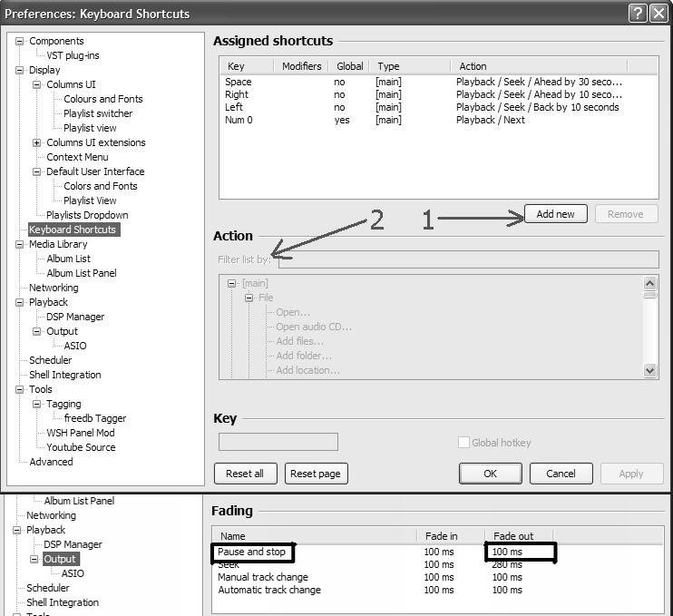Collapse the Default User Interface node
The image size is (673, 616).
[37, 171]
